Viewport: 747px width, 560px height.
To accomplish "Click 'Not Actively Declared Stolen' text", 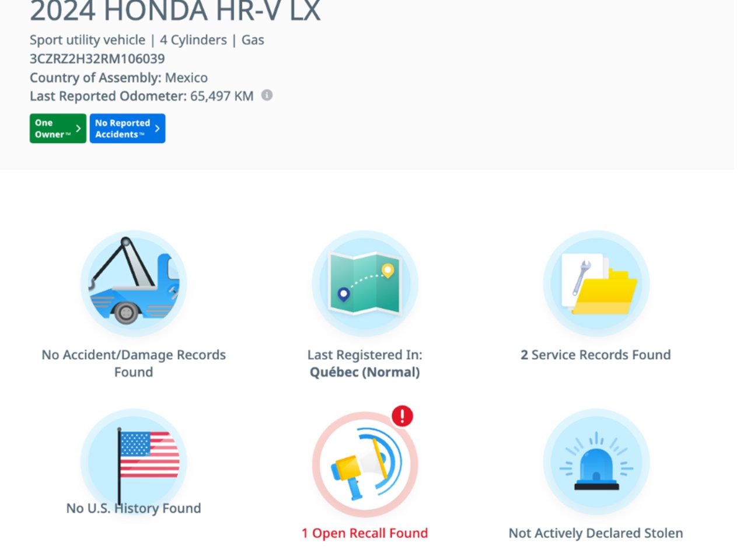I will pyautogui.click(x=596, y=533).
